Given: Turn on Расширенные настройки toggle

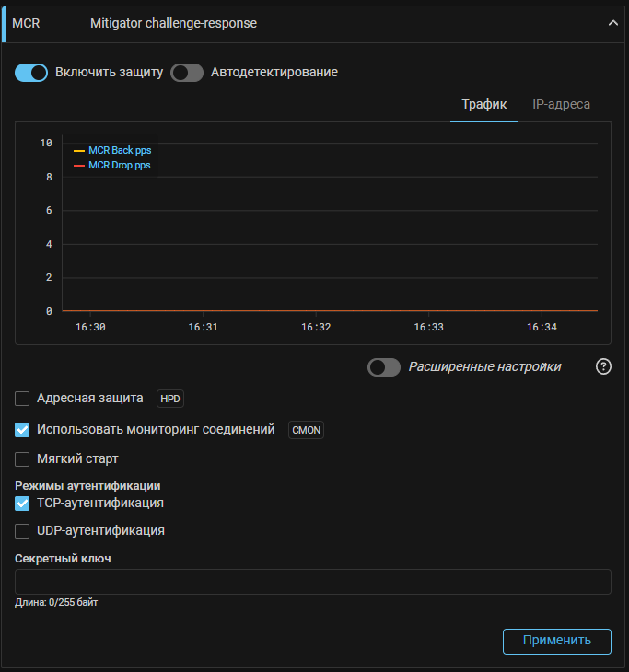Looking at the screenshot, I should pos(384,367).
